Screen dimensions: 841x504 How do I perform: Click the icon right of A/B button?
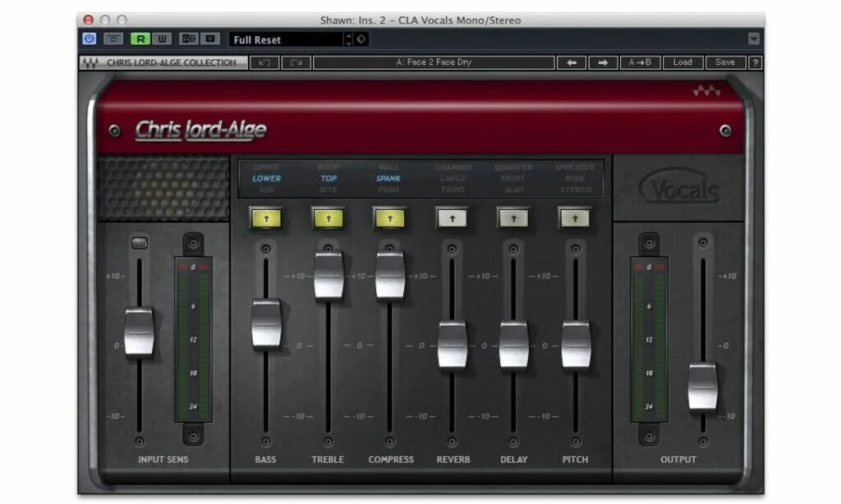coord(209,39)
